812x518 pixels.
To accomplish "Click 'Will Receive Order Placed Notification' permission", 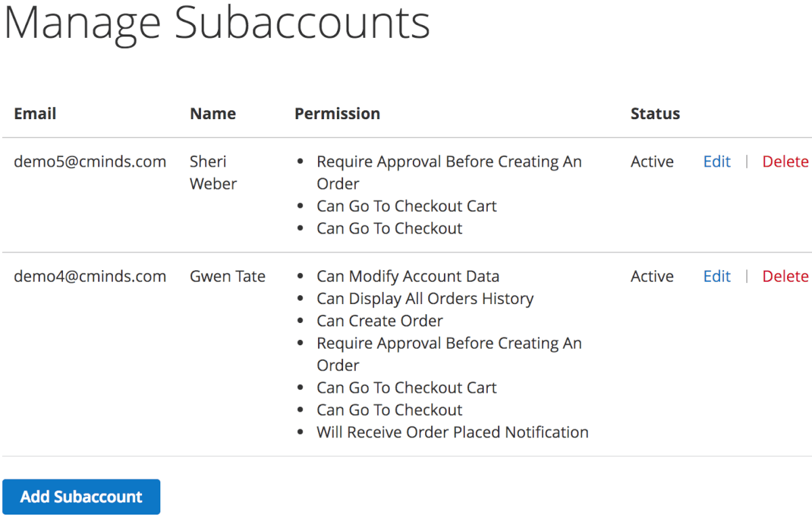I will click(452, 432).
